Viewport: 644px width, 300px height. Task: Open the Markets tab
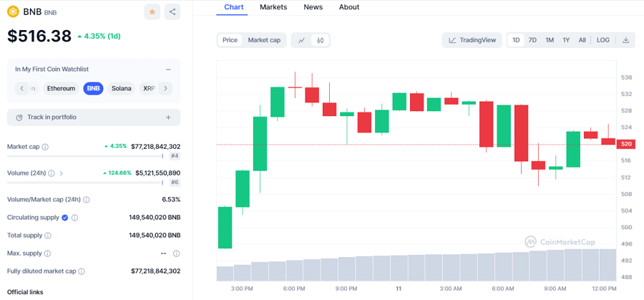click(273, 7)
